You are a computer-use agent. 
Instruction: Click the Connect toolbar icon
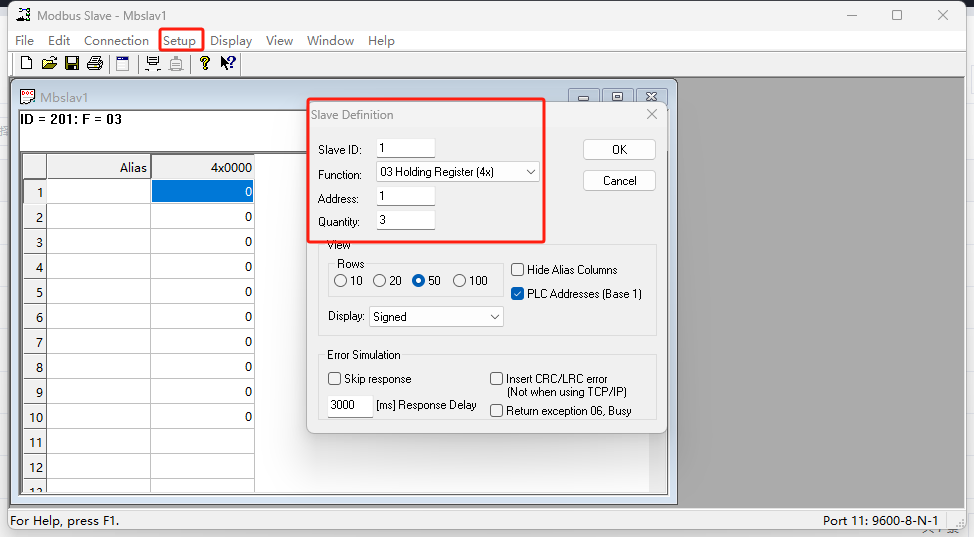click(x=153, y=64)
